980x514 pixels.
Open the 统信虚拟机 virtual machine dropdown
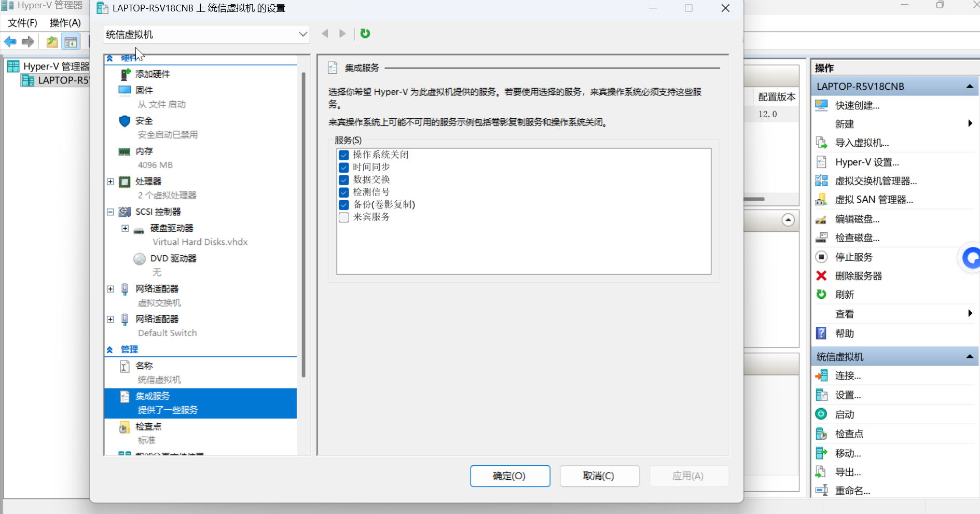[x=206, y=34]
